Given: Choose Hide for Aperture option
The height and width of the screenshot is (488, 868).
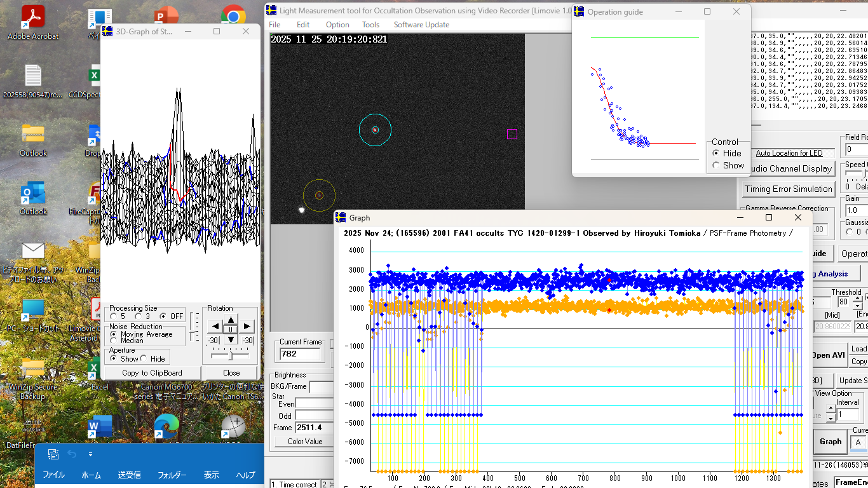Looking at the screenshot, I should [x=144, y=358].
